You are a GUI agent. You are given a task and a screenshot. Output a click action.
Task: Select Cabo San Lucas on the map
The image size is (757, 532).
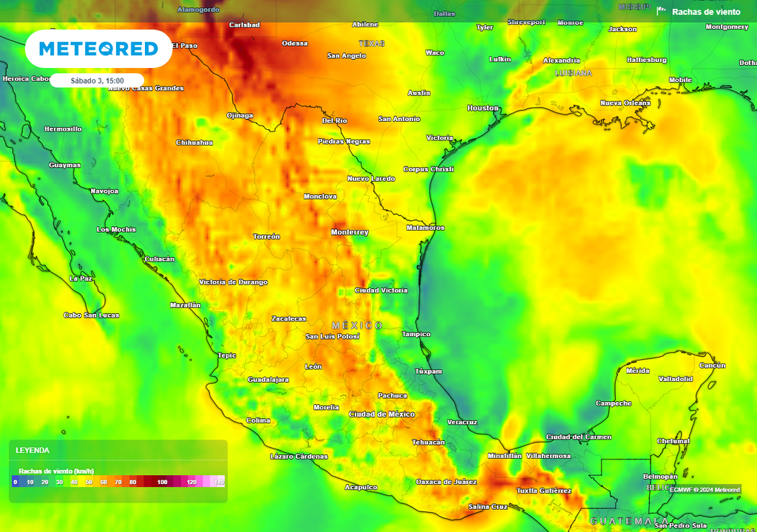(x=92, y=315)
